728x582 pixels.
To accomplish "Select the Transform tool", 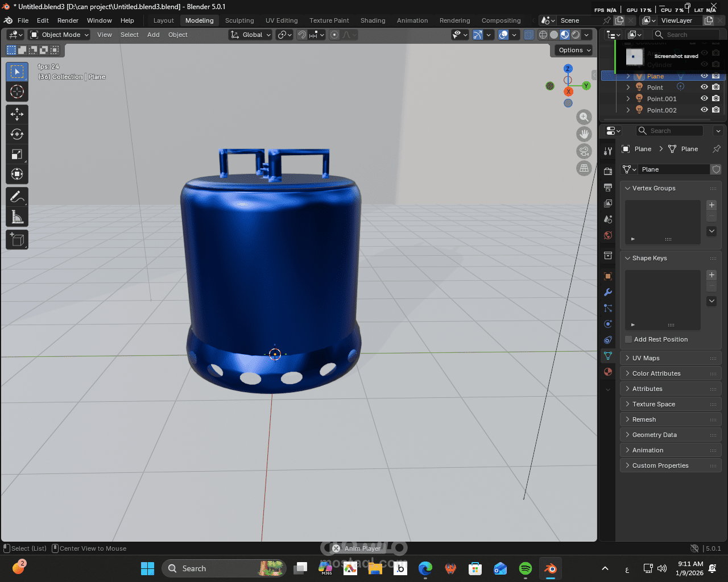I will [17, 174].
